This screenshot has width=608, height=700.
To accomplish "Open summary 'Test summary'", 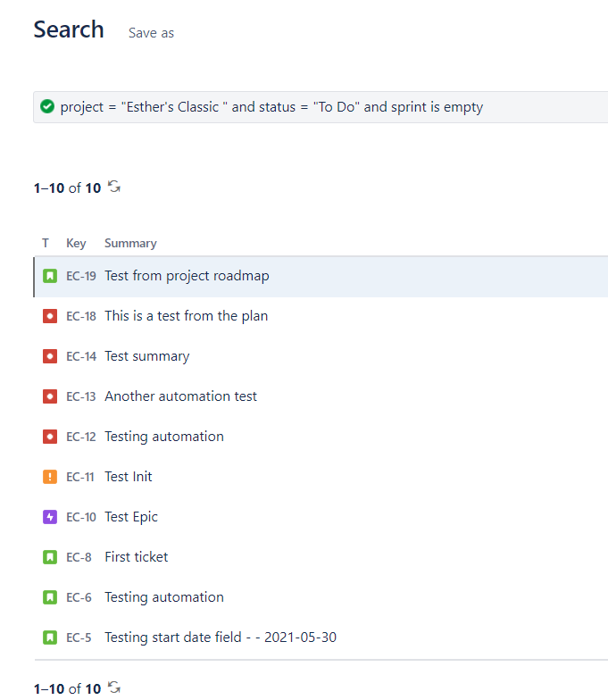I will [x=147, y=357].
